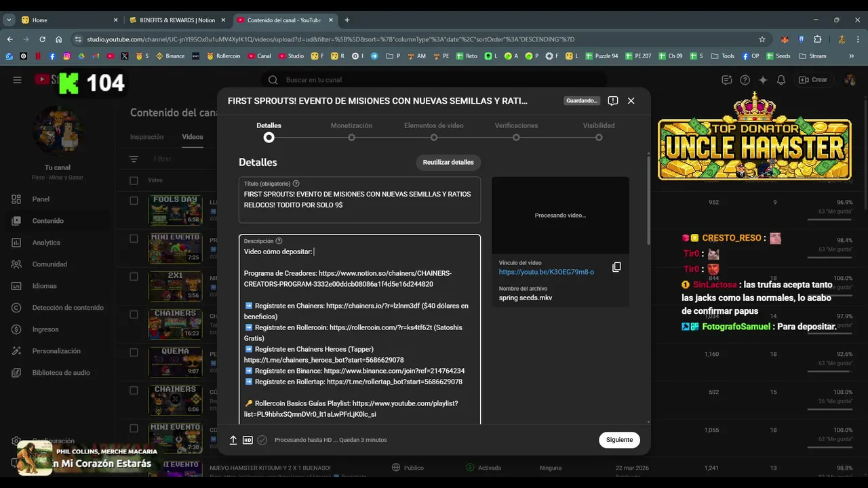
Task: Click the Detección de contenido copyright icon
Action: tap(16, 308)
